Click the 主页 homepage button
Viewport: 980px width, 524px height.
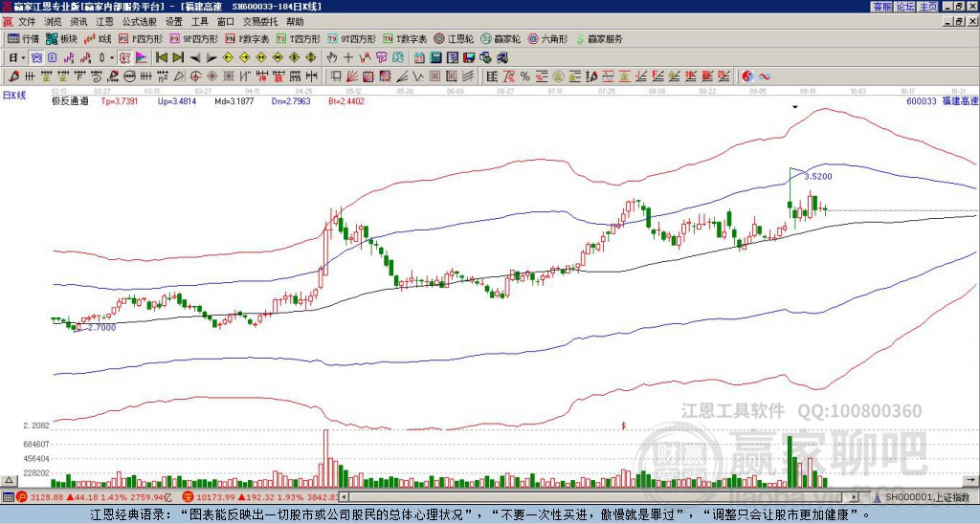[x=927, y=7]
